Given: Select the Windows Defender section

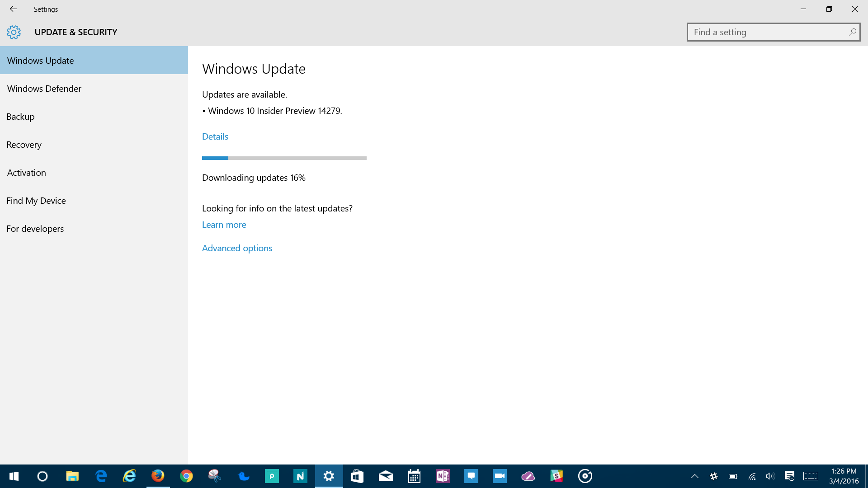Looking at the screenshot, I should 44,89.
